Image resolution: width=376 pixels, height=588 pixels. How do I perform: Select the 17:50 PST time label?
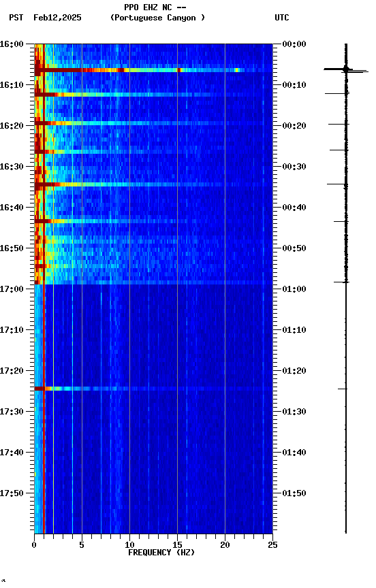(x=12, y=494)
